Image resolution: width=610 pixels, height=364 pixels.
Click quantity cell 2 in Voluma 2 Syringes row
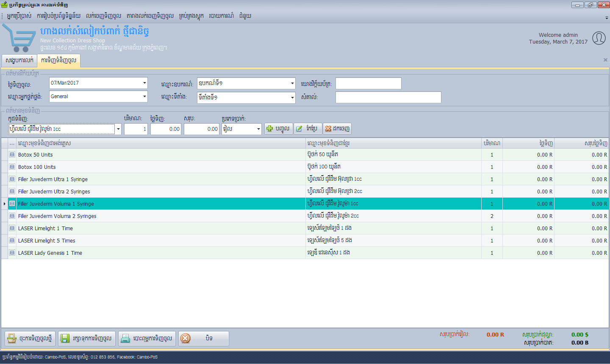492,216
